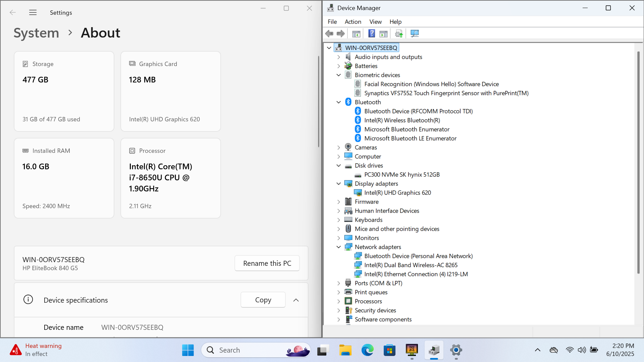The height and width of the screenshot is (362, 644).
Task: Click the Heat warning weather widget
Action: coord(36,350)
